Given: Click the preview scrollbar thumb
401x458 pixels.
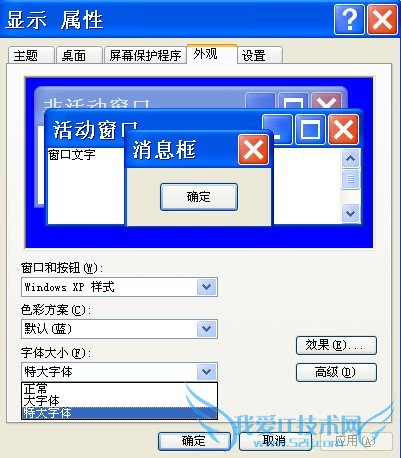Looking at the screenshot, I should click(350, 179).
